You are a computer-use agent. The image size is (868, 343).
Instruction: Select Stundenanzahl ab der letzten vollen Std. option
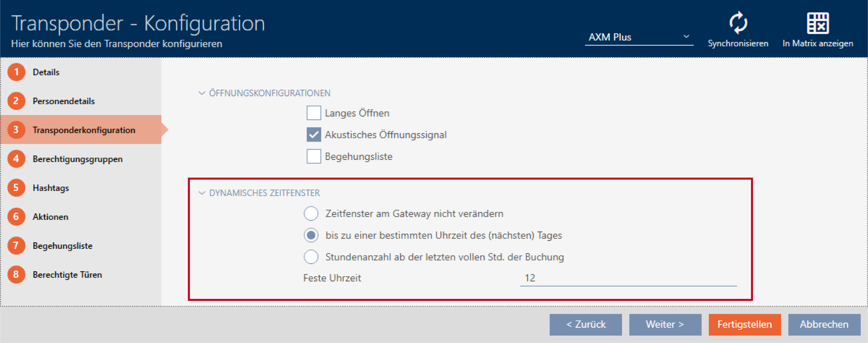click(311, 257)
